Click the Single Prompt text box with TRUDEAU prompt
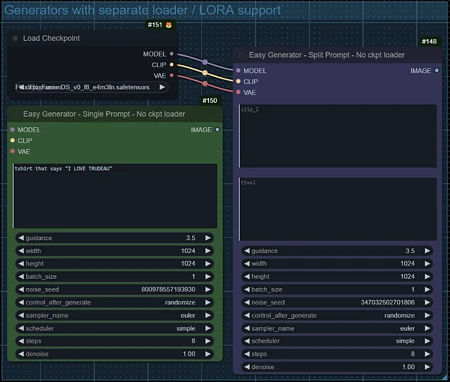The height and width of the screenshot is (382, 450). (x=115, y=196)
